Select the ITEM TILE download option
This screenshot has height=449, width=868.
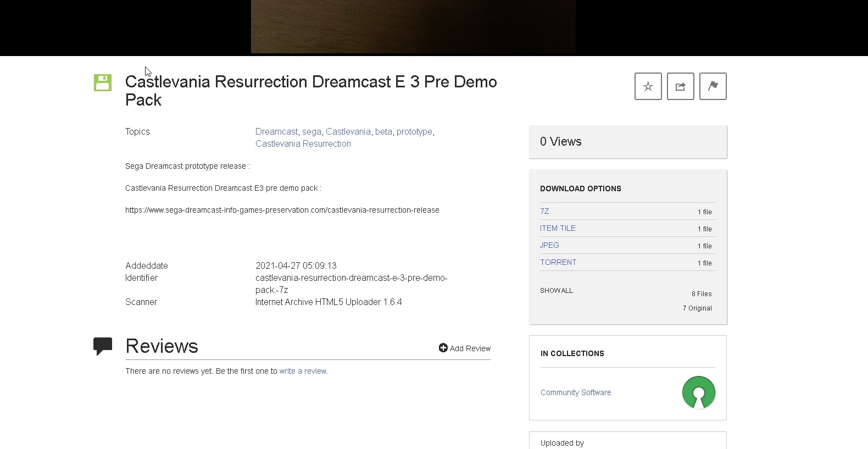558,228
